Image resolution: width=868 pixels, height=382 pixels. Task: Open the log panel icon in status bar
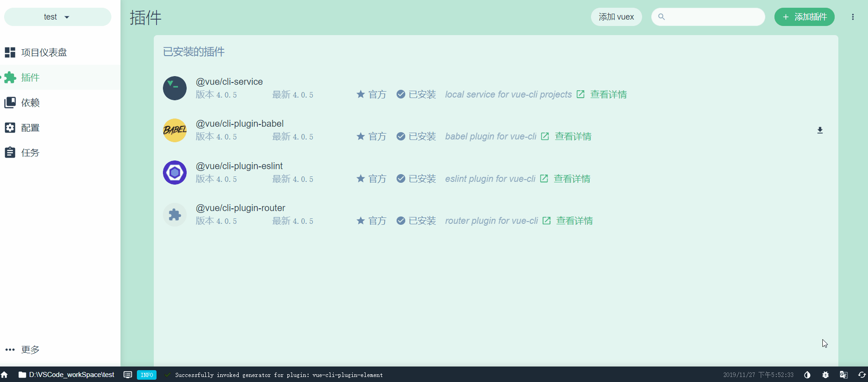click(x=128, y=375)
